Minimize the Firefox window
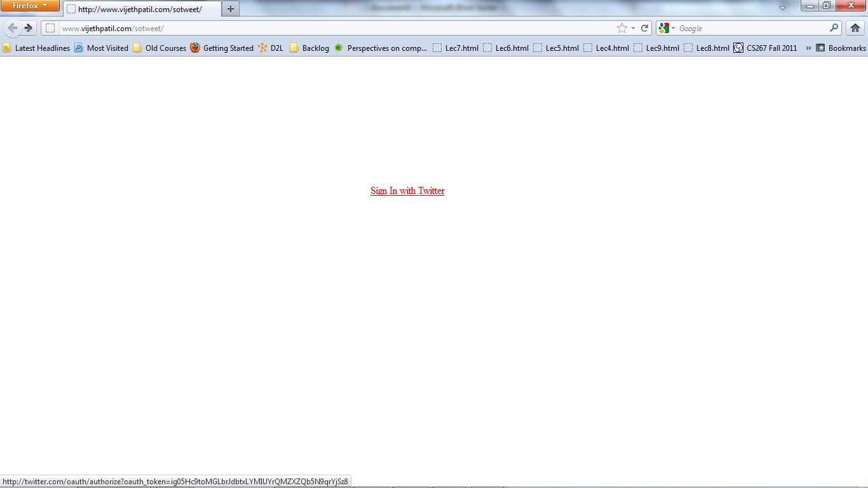This screenshot has width=868, height=488. coord(810,6)
